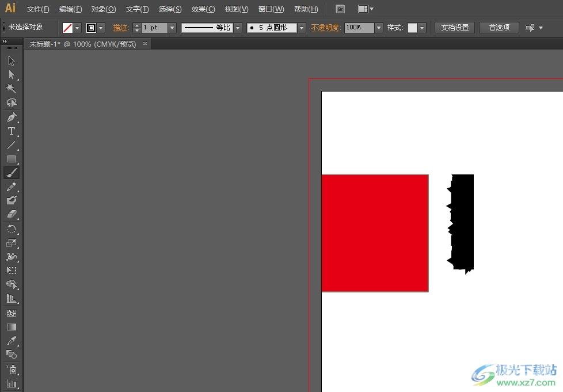Viewport: 563px width, 392px height.
Task: Open the 选择(S) menu
Action: coord(170,9)
